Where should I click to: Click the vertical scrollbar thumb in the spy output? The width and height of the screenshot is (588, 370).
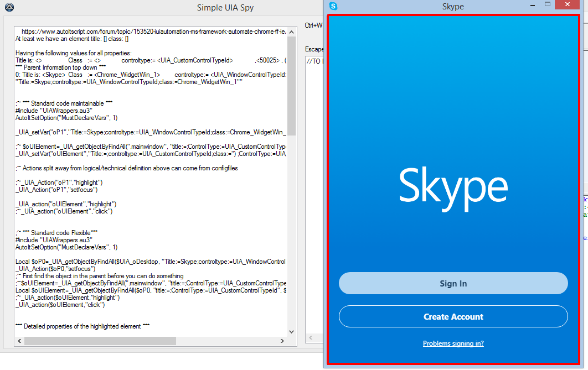click(x=291, y=86)
